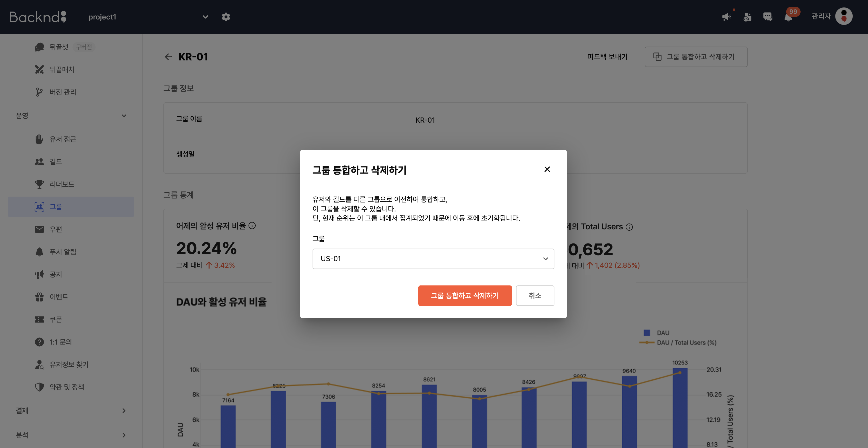Go back using the arrow beside KR-01
This screenshot has width=868, height=448.
point(168,57)
